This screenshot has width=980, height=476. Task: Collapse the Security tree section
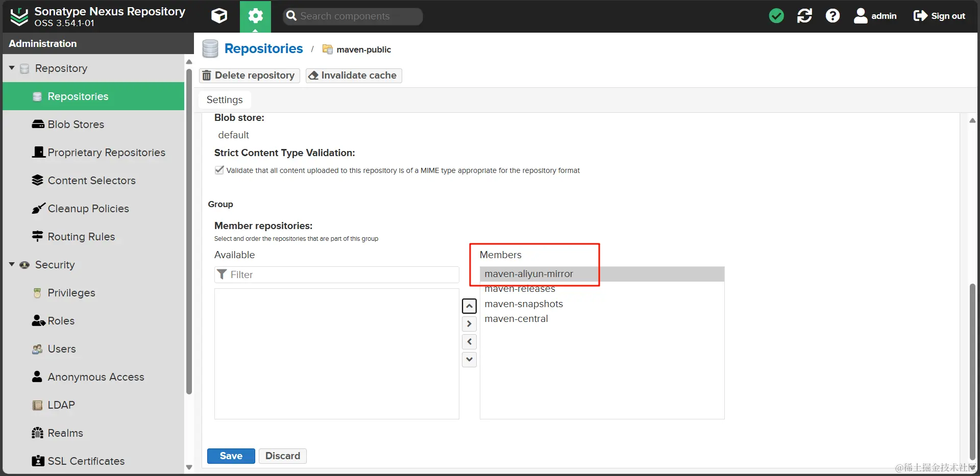click(12, 264)
